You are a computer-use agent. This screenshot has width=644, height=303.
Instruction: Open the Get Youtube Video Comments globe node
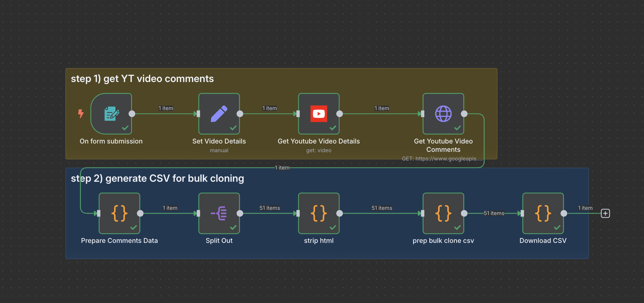point(443,114)
